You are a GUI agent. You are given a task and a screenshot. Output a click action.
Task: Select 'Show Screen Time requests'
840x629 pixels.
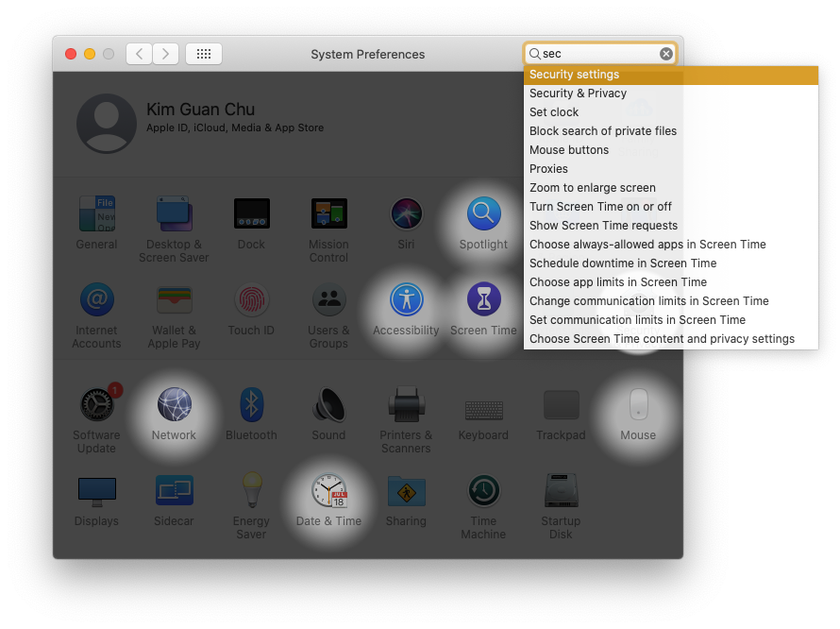coord(671,225)
